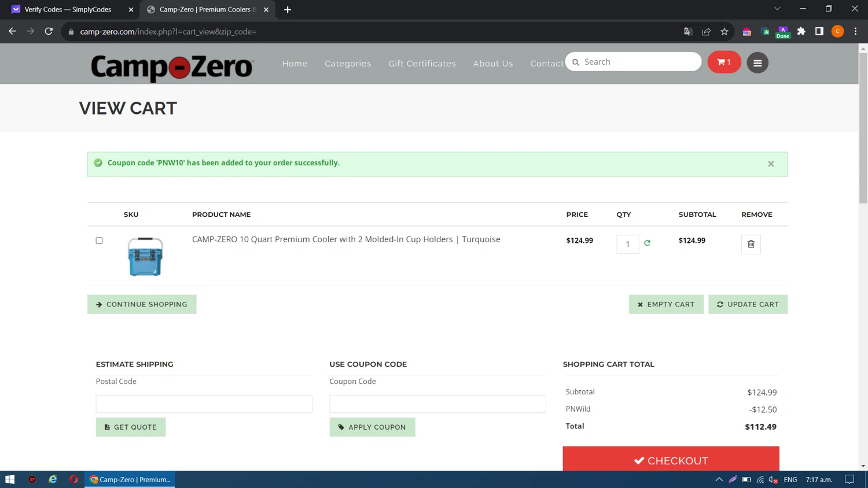Open the hamburger menu button
This screenshot has height=488, width=868.
pyautogui.click(x=757, y=63)
